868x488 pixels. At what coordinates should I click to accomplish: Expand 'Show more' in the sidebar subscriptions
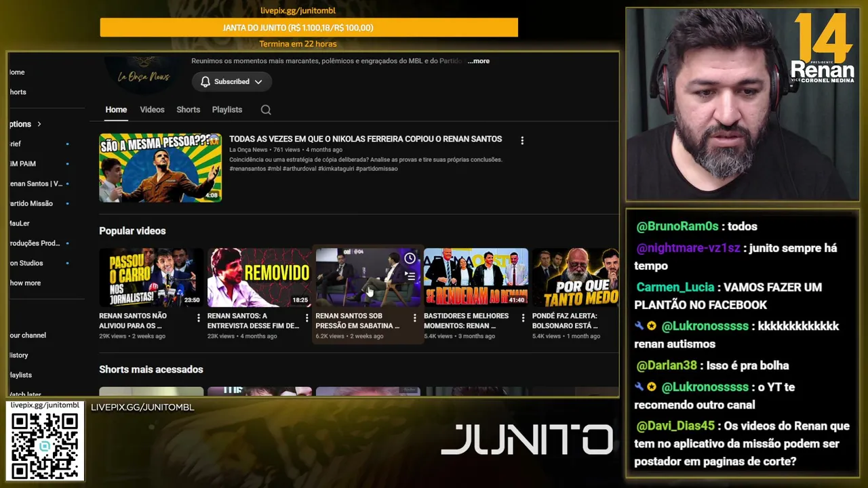[25, 283]
